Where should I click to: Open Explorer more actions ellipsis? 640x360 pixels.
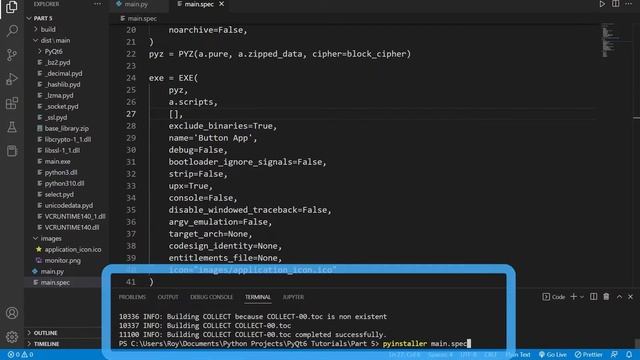(x=98, y=4)
